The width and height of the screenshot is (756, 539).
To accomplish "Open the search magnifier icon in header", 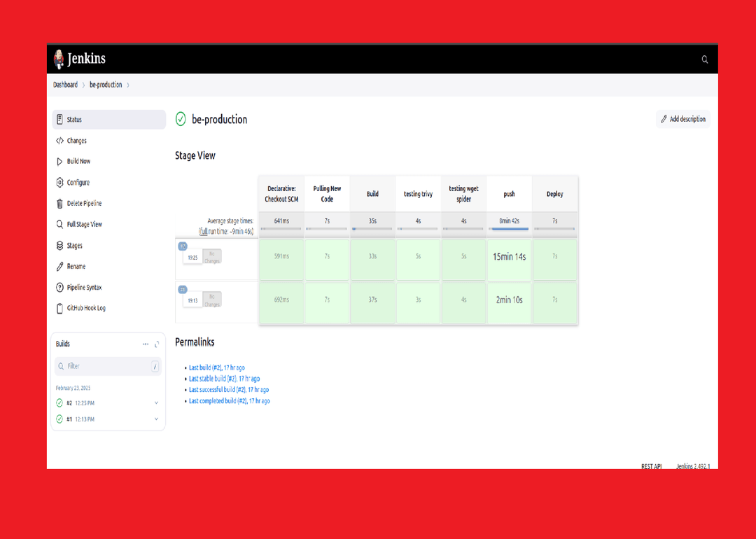I will tap(704, 60).
